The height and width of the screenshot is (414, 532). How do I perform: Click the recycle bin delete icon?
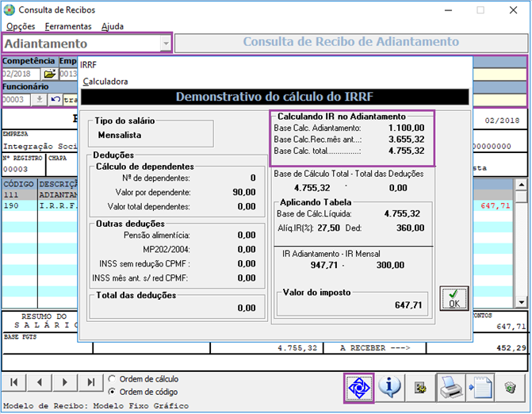click(x=510, y=387)
